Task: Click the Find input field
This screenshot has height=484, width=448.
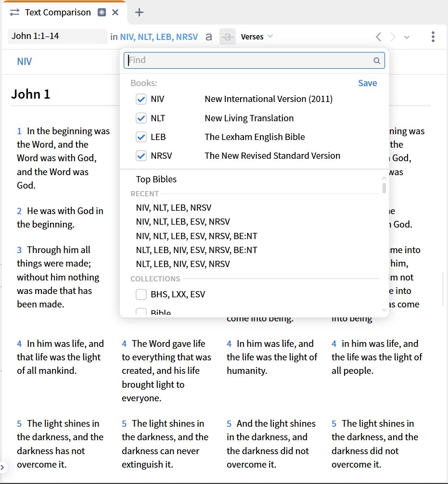Action: coord(254,60)
